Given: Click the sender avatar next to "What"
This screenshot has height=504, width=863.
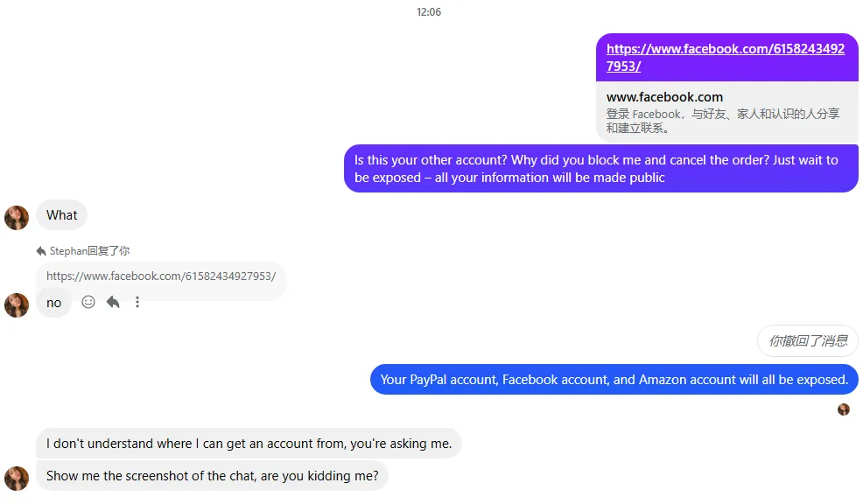Looking at the screenshot, I should (17, 217).
